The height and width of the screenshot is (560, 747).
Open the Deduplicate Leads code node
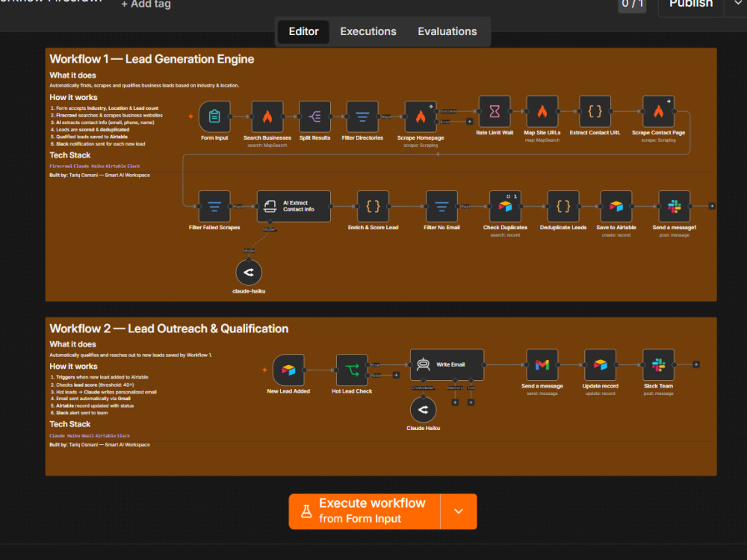pos(563,206)
